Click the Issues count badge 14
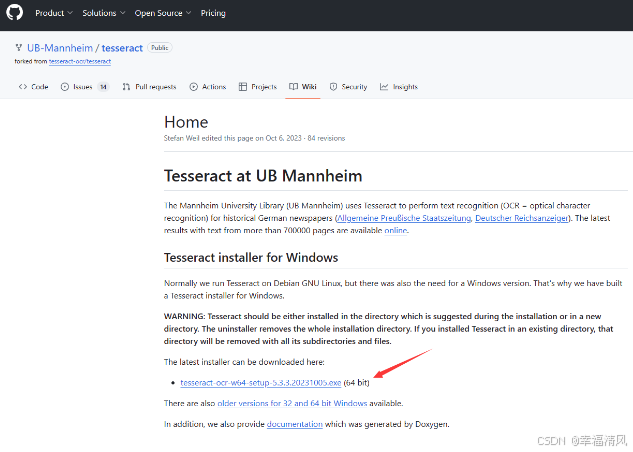Screen dimensions: 633x452 103,86
